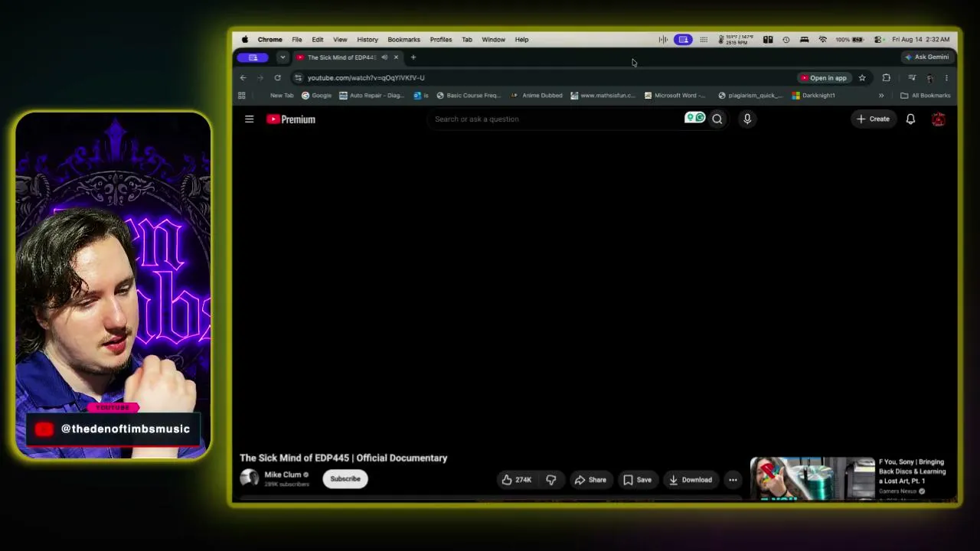Open the All Bookmarks folder
Image resolution: width=980 pixels, height=551 pixels.
(x=926, y=96)
